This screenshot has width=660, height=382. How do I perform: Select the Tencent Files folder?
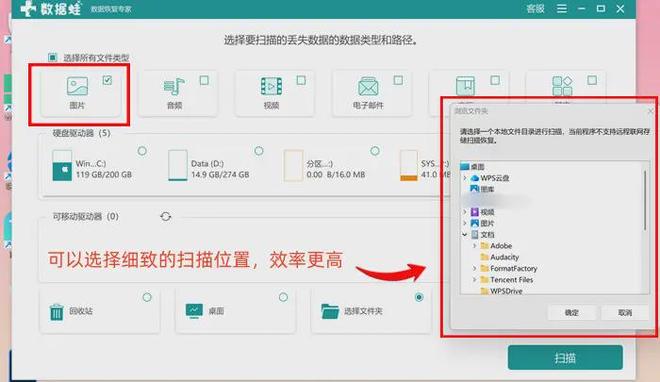pyautogui.click(x=507, y=280)
